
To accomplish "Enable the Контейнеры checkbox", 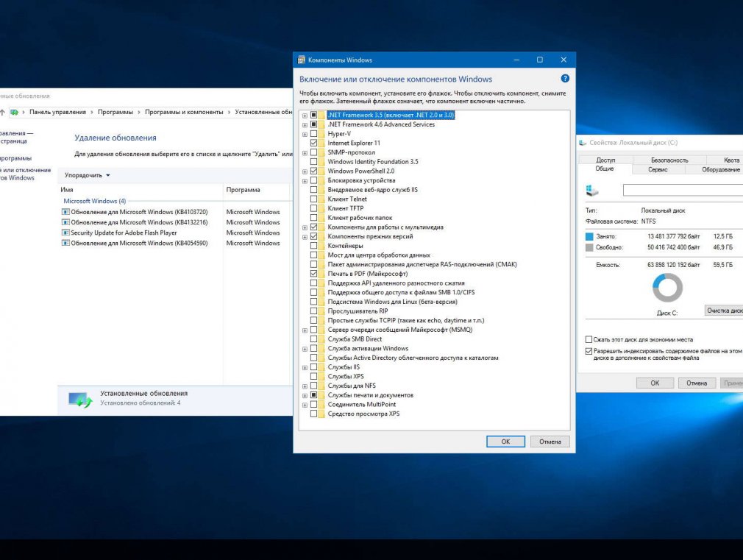I will pos(313,246).
